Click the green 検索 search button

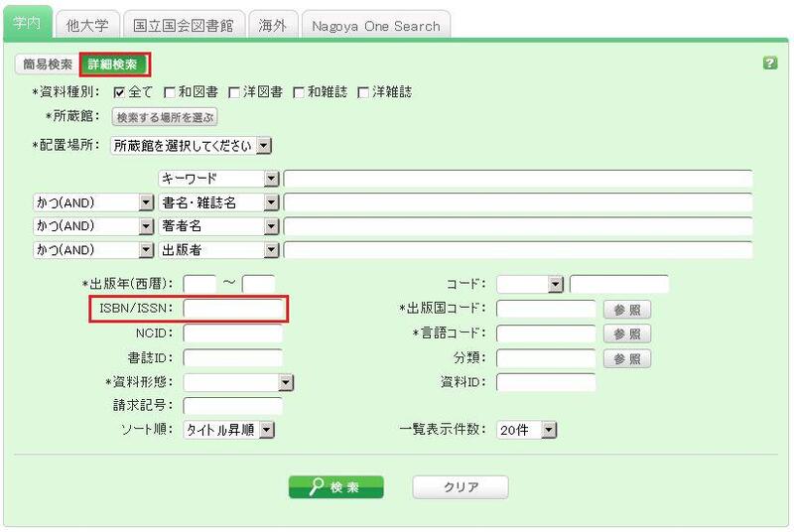335,487
